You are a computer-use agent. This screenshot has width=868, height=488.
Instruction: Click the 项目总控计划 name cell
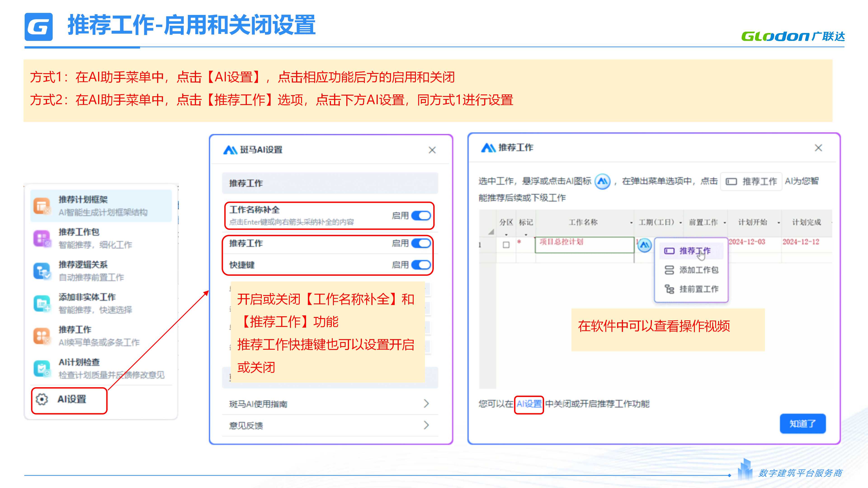tap(585, 245)
